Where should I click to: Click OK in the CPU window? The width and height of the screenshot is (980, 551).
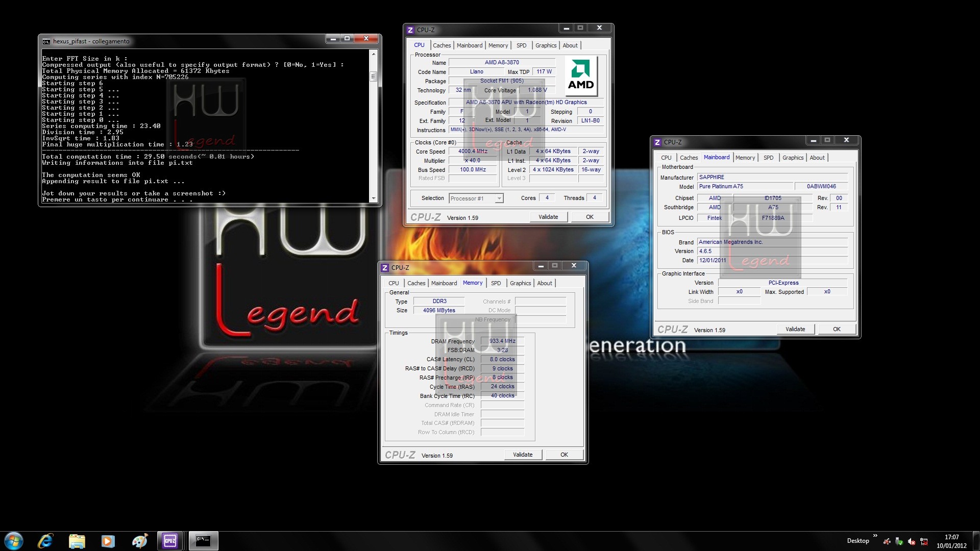click(590, 217)
